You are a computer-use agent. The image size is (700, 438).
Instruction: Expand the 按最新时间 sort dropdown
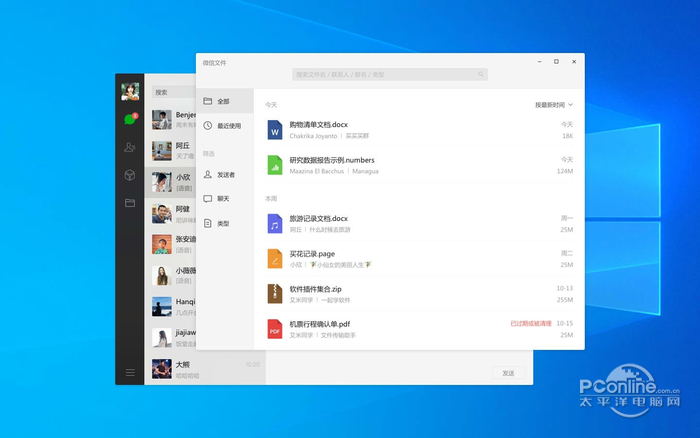point(554,104)
